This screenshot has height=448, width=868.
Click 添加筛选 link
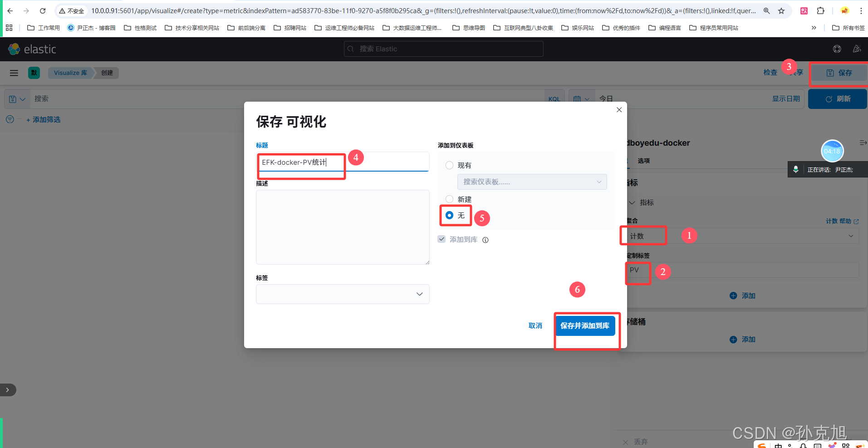pos(44,119)
